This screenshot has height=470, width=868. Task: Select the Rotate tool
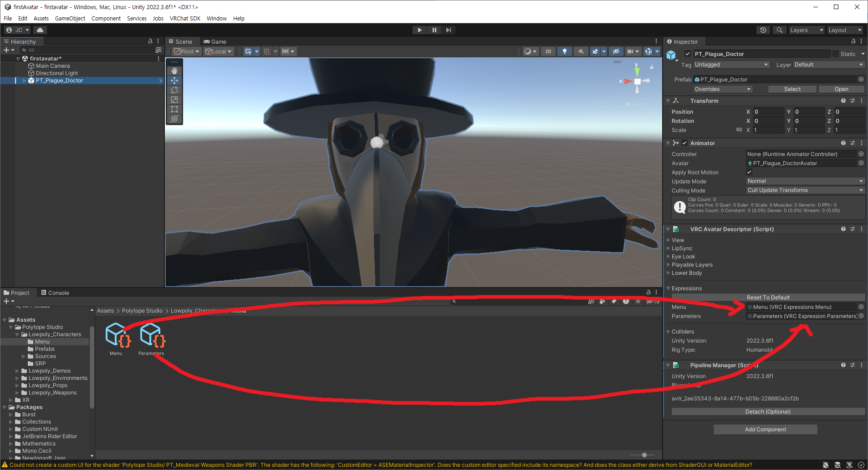(x=174, y=90)
